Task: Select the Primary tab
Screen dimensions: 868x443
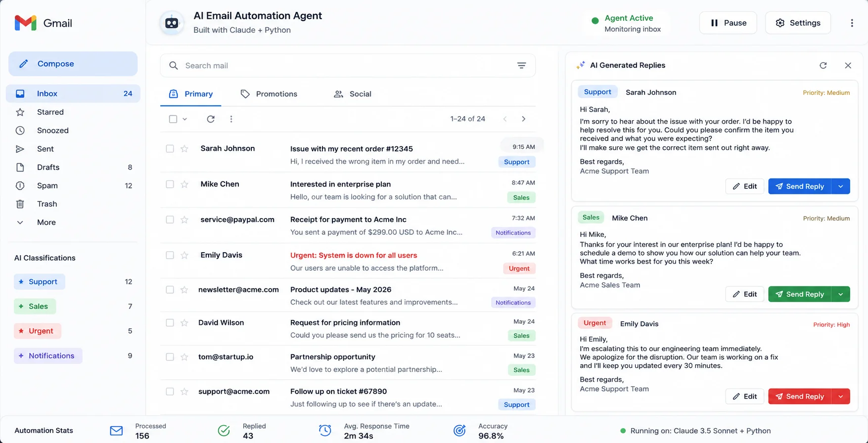Action: (x=191, y=94)
